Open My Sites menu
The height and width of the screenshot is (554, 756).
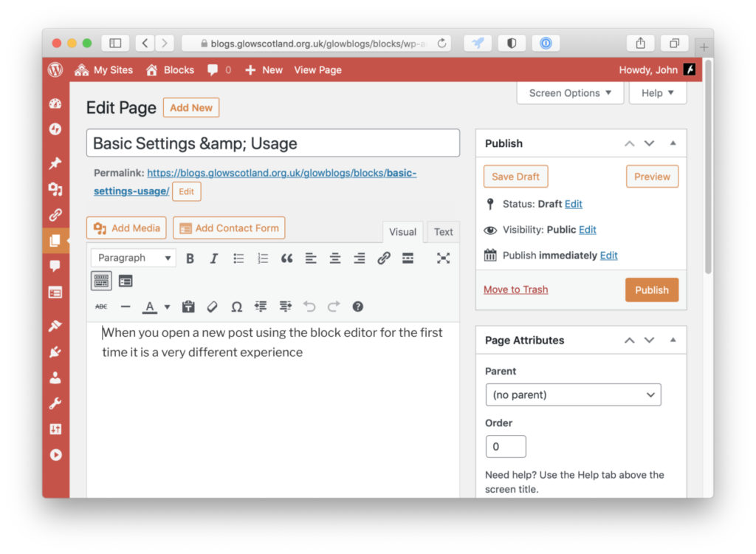coord(103,70)
